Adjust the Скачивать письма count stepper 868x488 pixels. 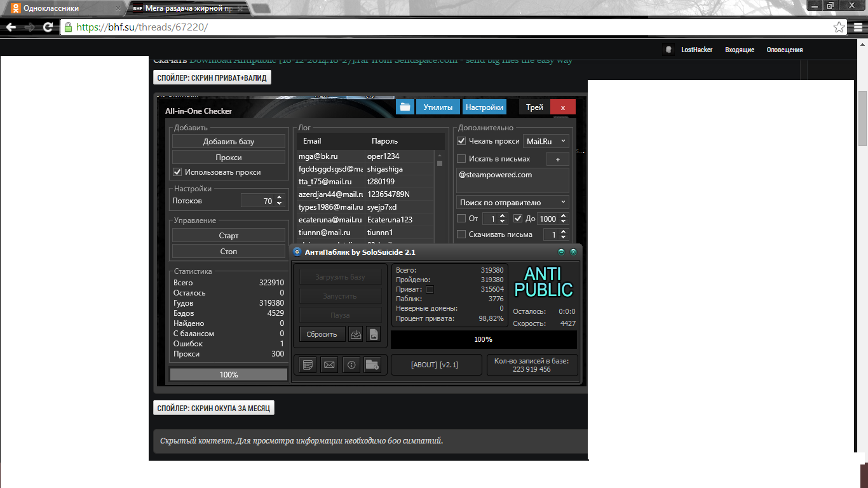(x=564, y=234)
